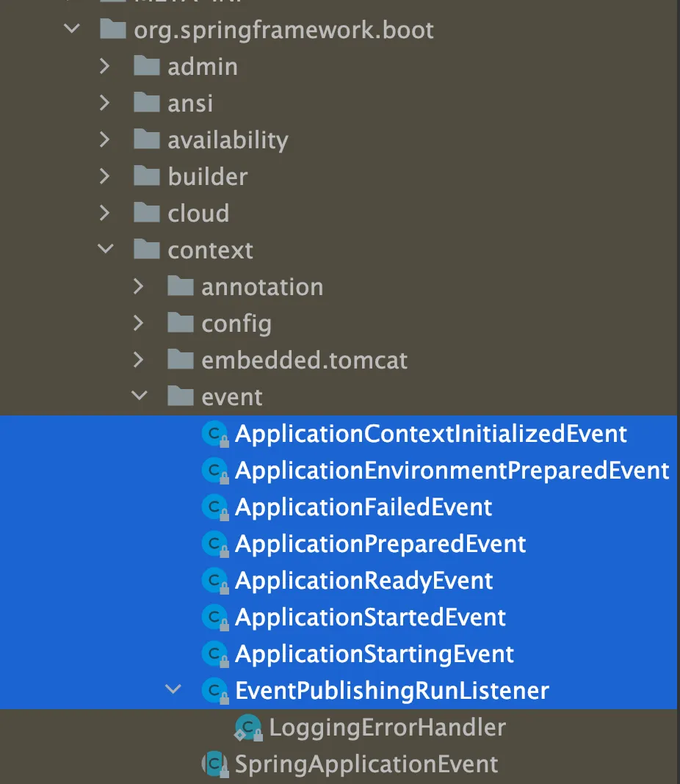Click the ApplicationContextInitializedEvent class icon

tap(215, 434)
